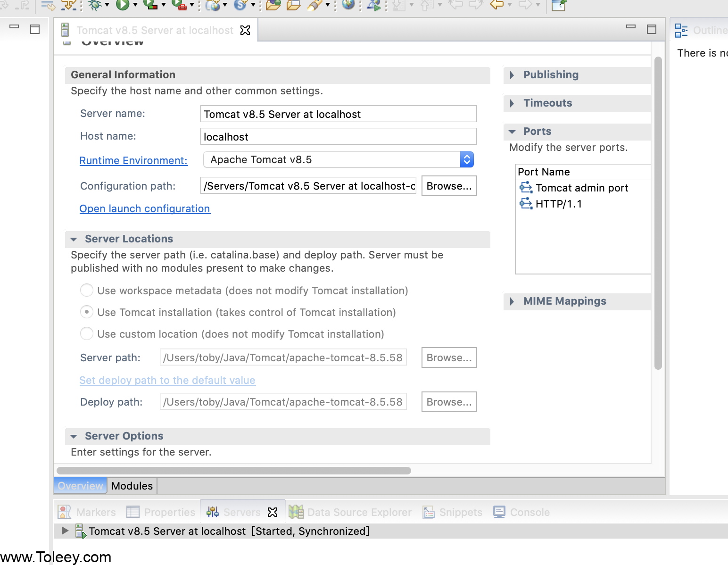
Task: Click the Server name input field
Action: click(x=339, y=114)
